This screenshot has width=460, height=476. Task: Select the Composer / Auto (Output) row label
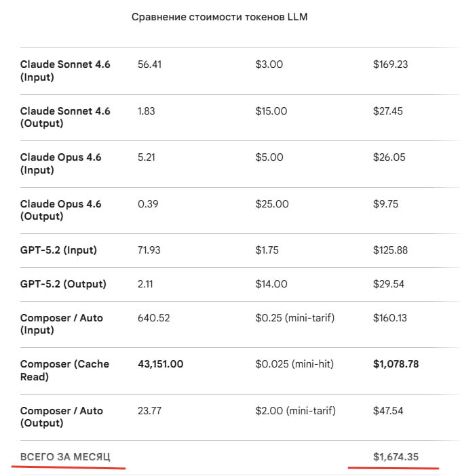coord(62,416)
